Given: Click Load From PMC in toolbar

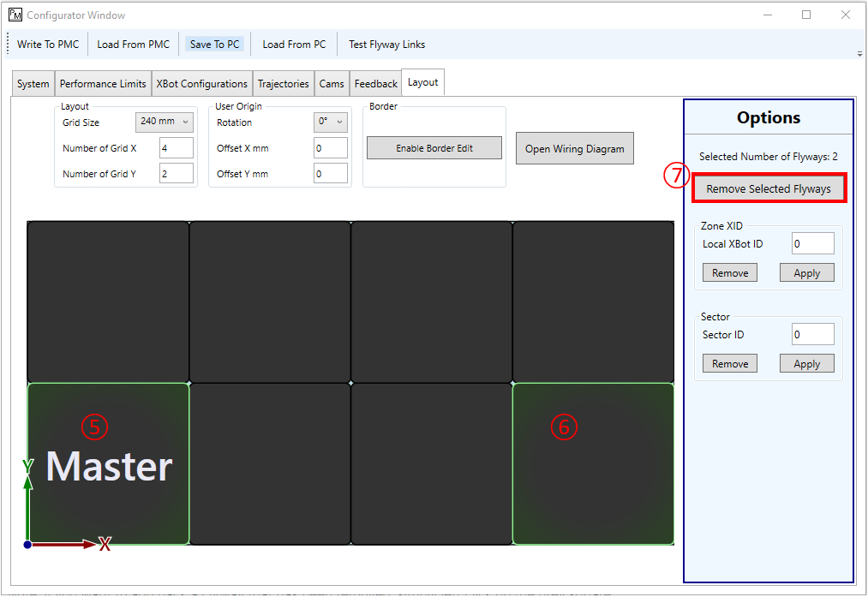Looking at the screenshot, I should [x=133, y=45].
